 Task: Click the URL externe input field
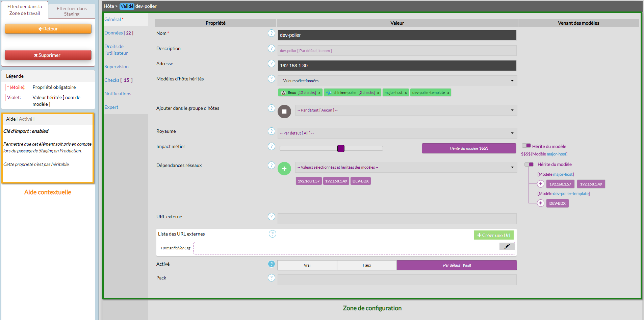tap(397, 219)
